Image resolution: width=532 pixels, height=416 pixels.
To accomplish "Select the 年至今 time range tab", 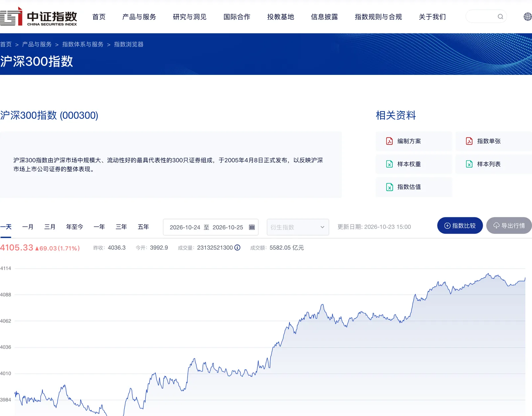I will (x=74, y=227).
